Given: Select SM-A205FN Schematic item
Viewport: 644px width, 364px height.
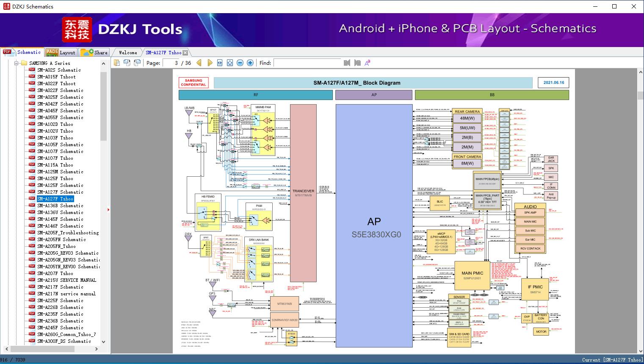Looking at the screenshot, I should [x=61, y=239].
